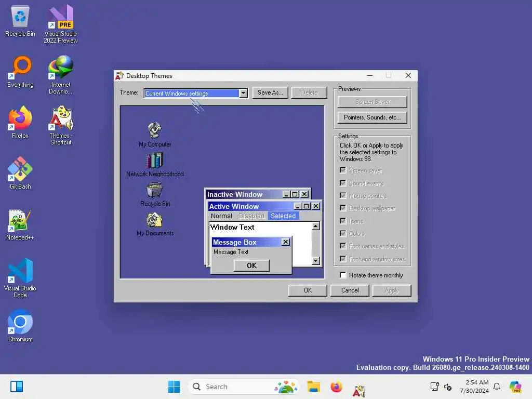The height and width of the screenshot is (399, 532).
Task: Toggle the Mouse pointers checkbox
Action: click(x=343, y=196)
